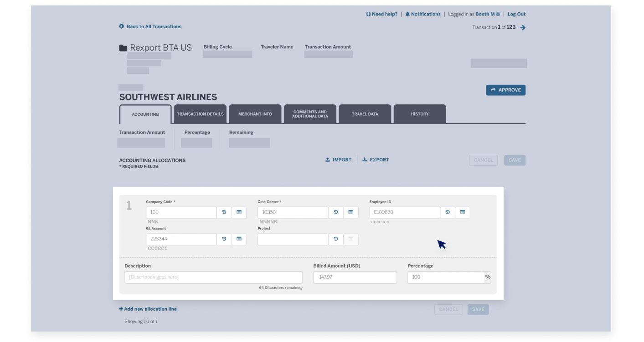Go to the next transaction using the arrow
The height and width of the screenshot is (342, 644).
(522, 27)
